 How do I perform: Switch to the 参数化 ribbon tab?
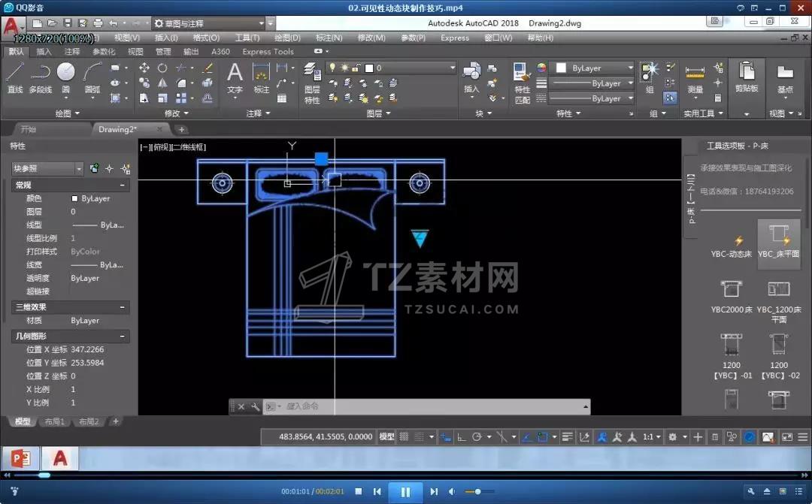(x=104, y=52)
